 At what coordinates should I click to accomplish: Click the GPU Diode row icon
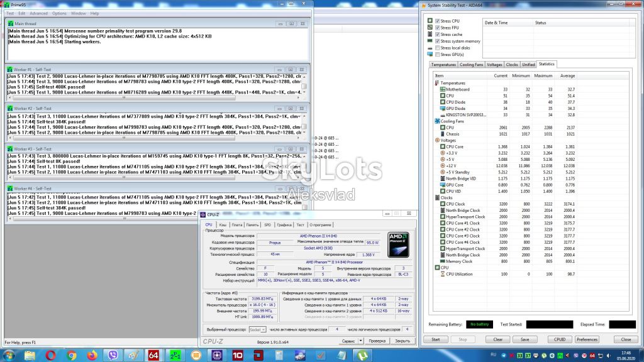point(442,108)
